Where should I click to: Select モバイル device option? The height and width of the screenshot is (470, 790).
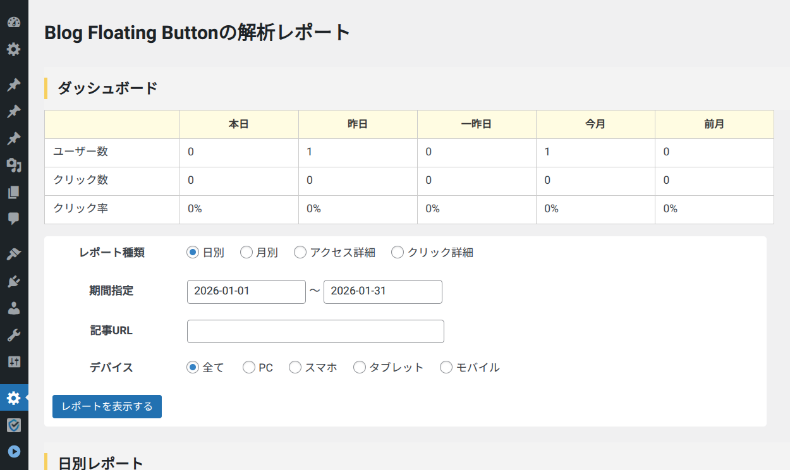pyautogui.click(x=446, y=367)
